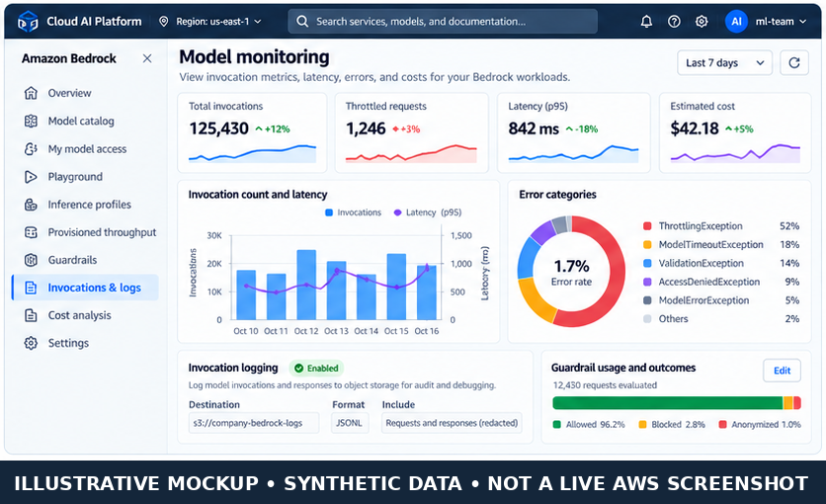Click the Overview home icon

point(31,93)
